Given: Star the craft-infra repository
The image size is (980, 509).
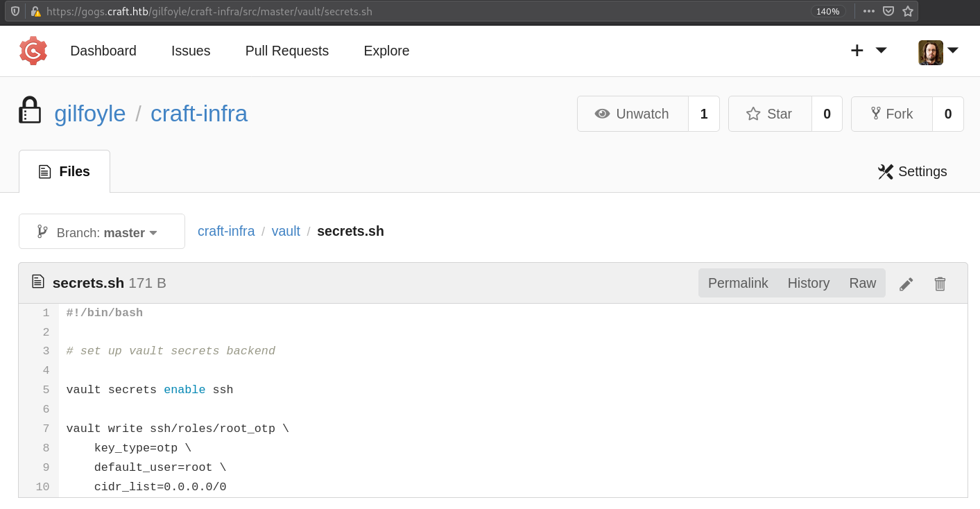Looking at the screenshot, I should (769, 114).
